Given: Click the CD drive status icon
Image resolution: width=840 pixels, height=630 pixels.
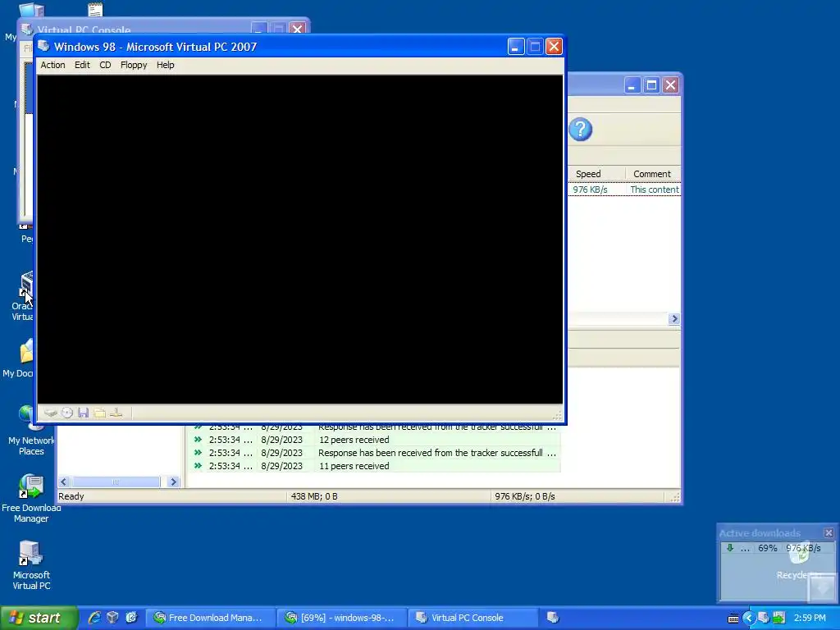Looking at the screenshot, I should click(x=67, y=413).
